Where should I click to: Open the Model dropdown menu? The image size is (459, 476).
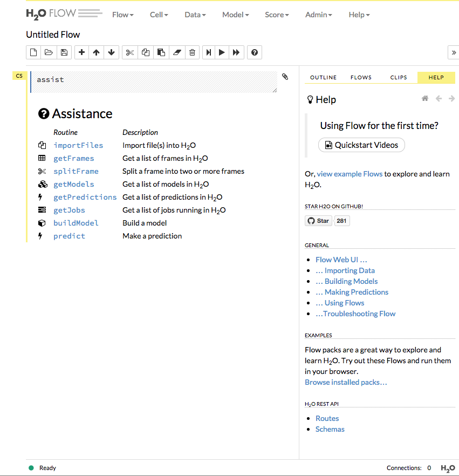pos(235,15)
